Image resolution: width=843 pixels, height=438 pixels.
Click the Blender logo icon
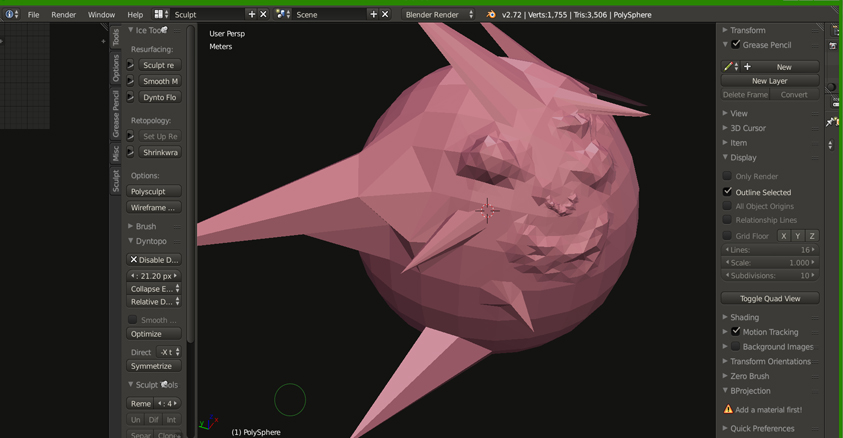(x=491, y=15)
